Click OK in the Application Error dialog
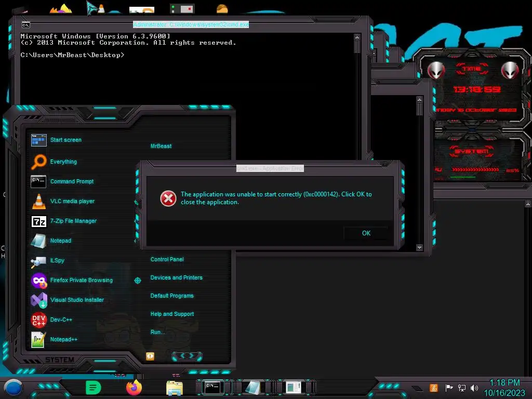This screenshot has height=399, width=532. point(366,233)
